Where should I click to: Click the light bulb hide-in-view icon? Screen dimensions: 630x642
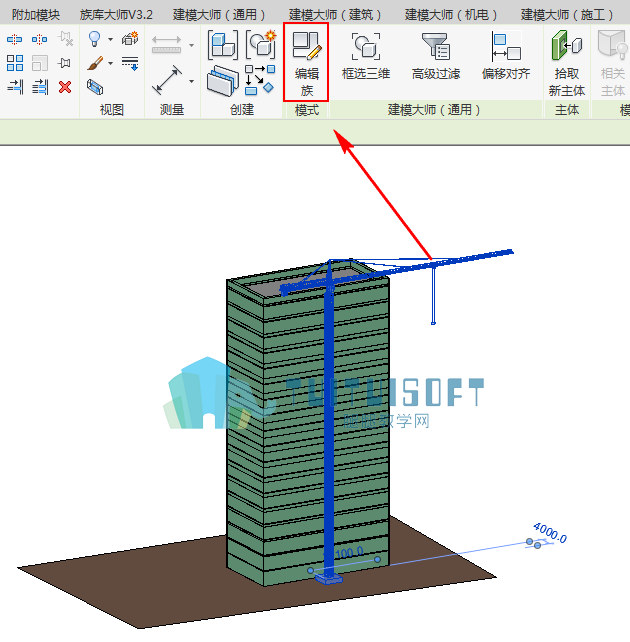(x=95, y=39)
